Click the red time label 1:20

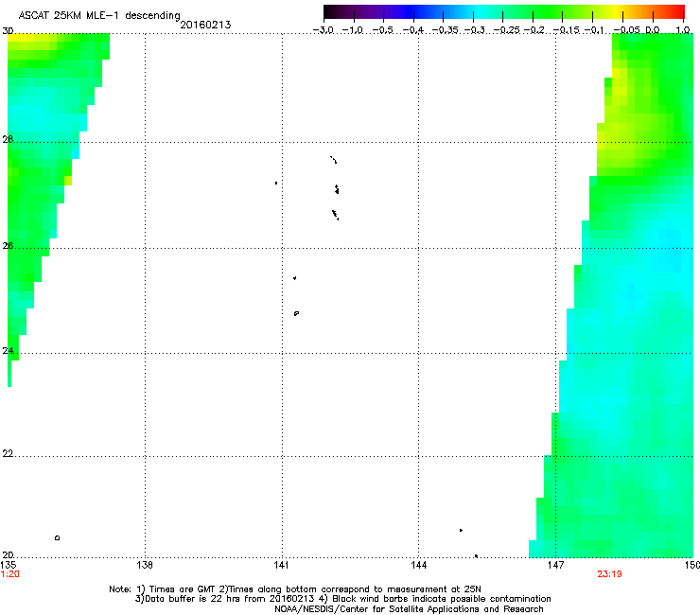9,574
